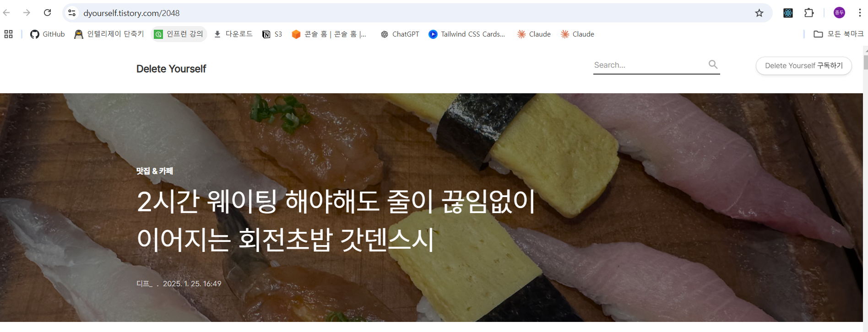Click the page vertical scrollbar thumb
Image resolution: width=868 pixels, height=332 pixels.
point(865,62)
